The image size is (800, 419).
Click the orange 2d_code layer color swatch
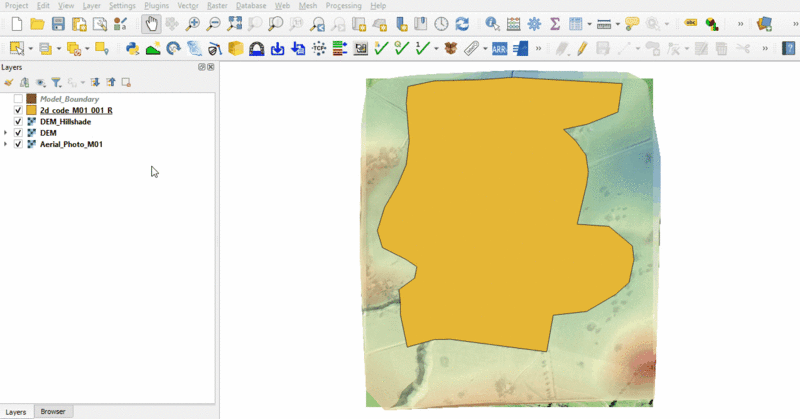click(x=31, y=110)
